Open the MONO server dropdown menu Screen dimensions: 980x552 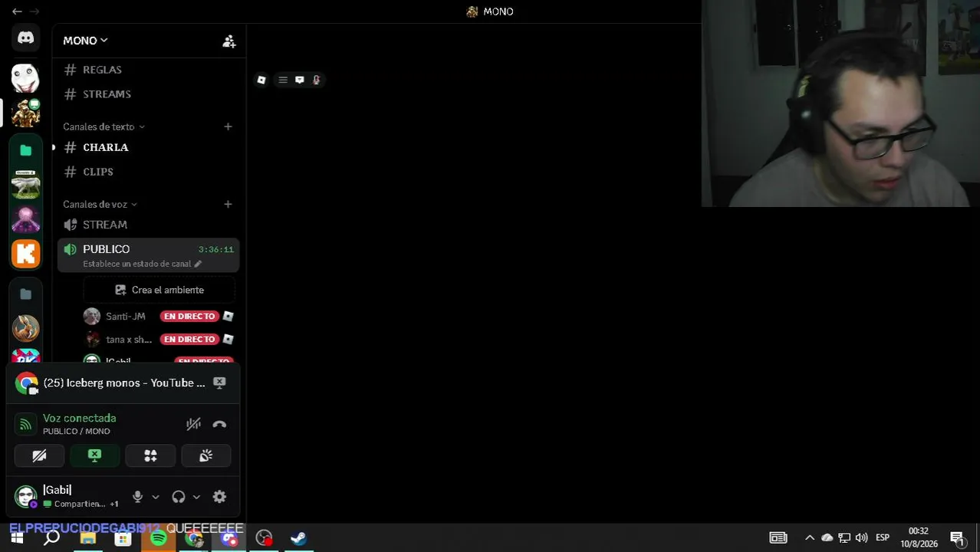85,41
